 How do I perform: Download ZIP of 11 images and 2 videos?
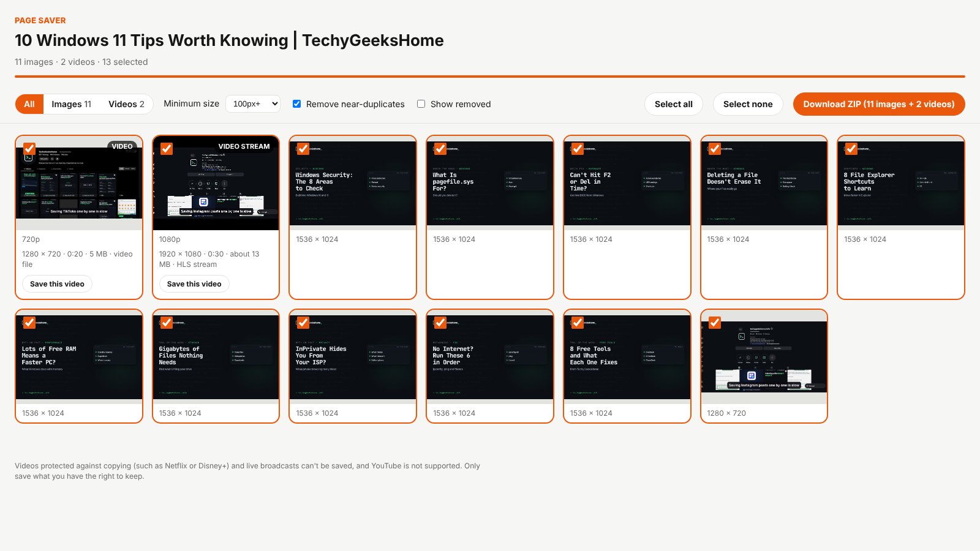[879, 104]
